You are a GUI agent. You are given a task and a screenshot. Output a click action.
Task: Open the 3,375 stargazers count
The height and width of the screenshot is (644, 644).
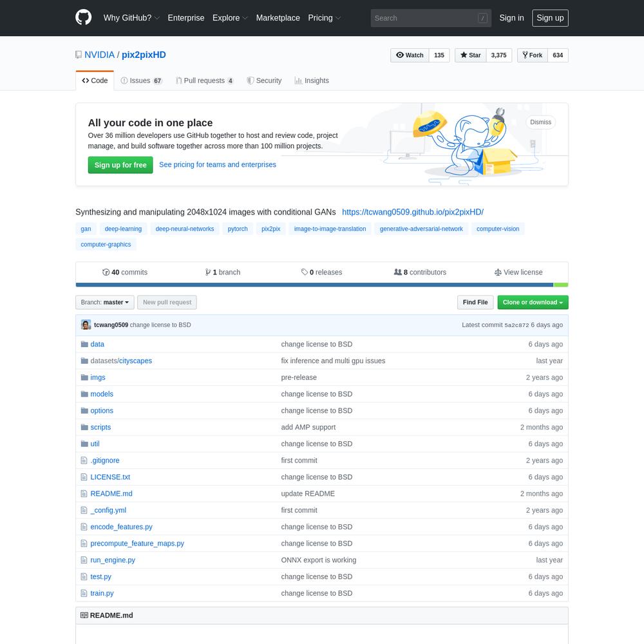click(x=498, y=55)
